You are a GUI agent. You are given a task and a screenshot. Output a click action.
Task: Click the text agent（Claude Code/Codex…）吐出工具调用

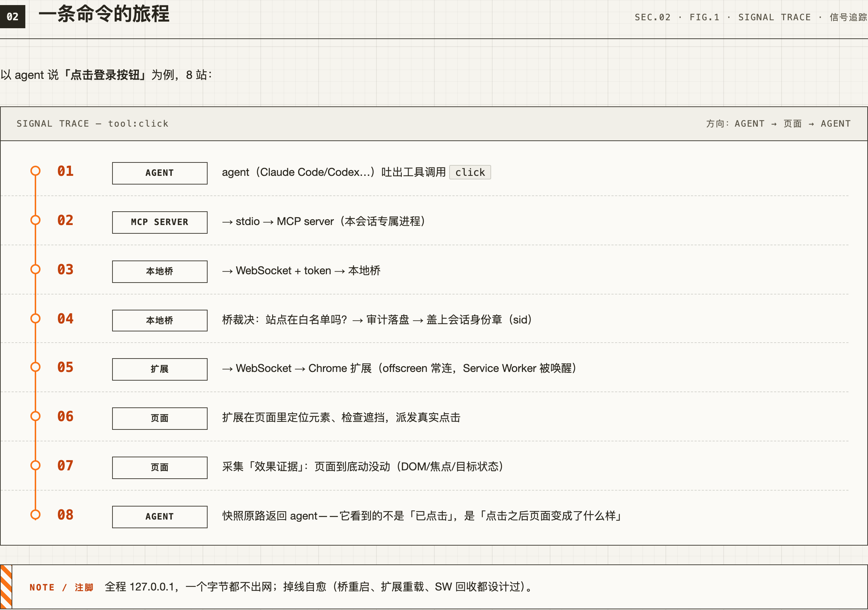tap(334, 173)
